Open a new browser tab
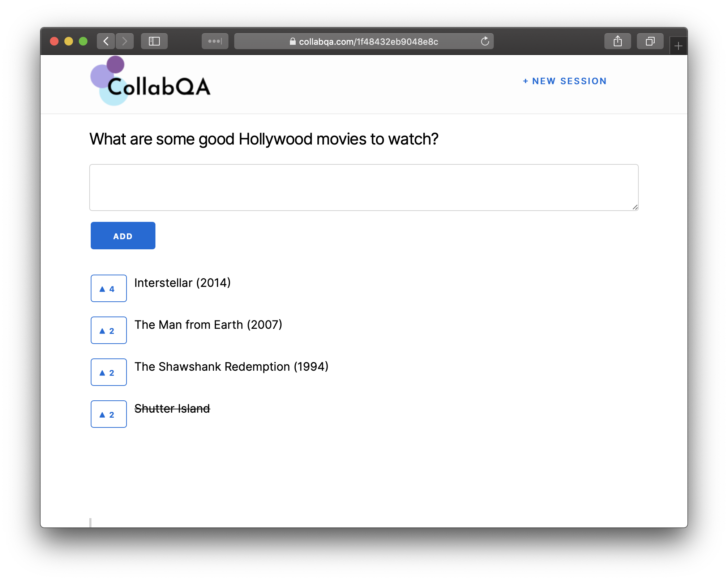Screen dimensions: 728x581 coord(678,46)
